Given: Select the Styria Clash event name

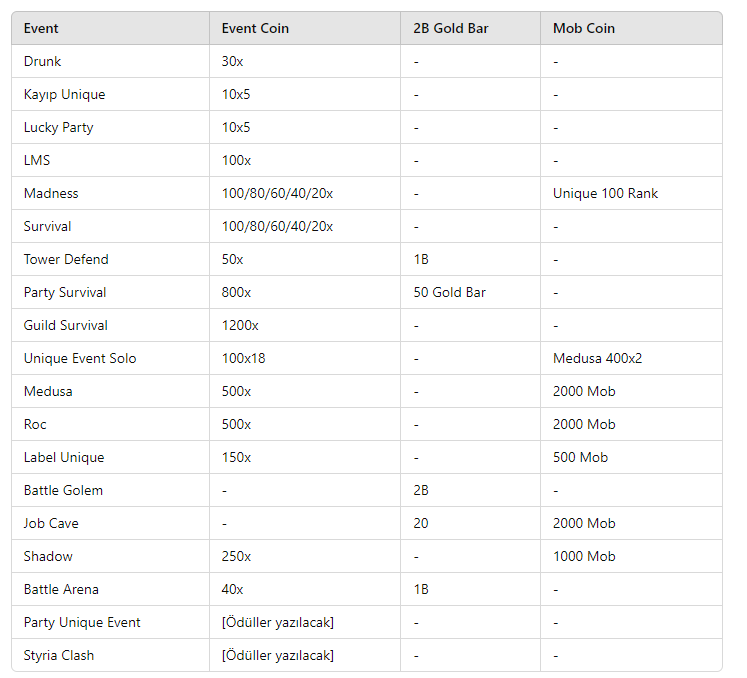Looking at the screenshot, I should coord(59,656).
